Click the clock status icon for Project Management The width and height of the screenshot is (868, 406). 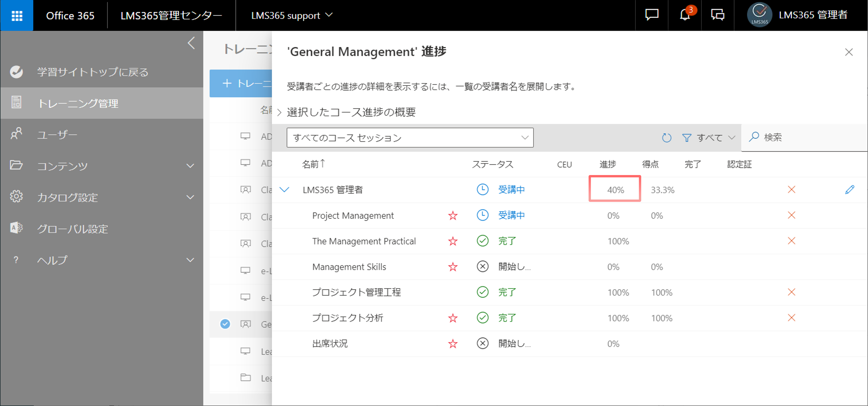482,215
